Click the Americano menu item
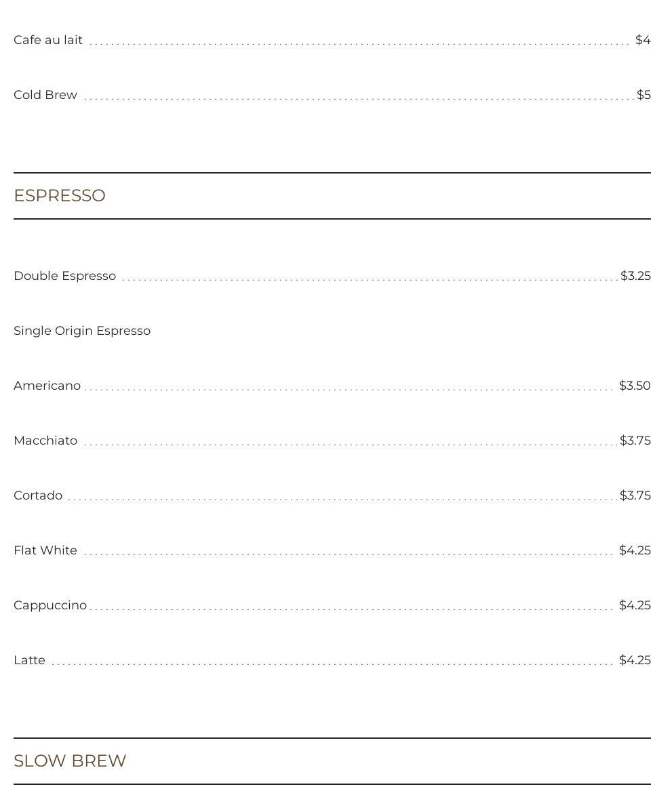The width and height of the screenshot is (655, 812). (x=47, y=386)
